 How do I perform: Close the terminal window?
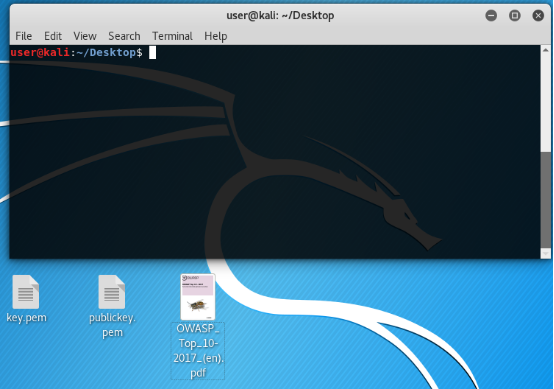point(538,16)
